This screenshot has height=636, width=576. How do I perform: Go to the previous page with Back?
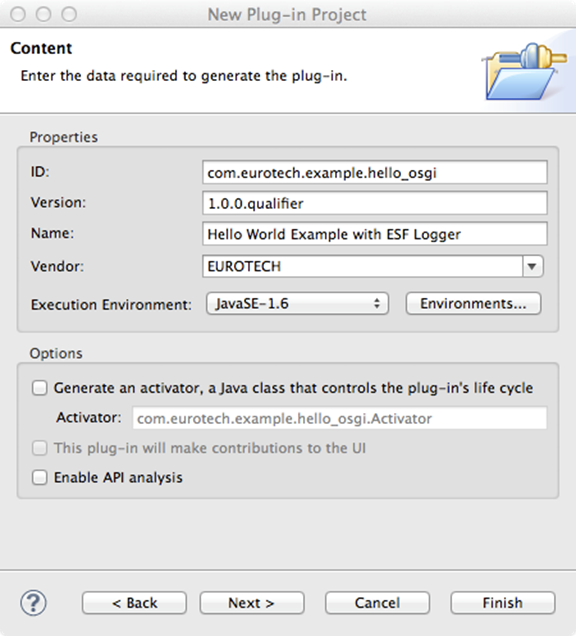pyautogui.click(x=134, y=603)
